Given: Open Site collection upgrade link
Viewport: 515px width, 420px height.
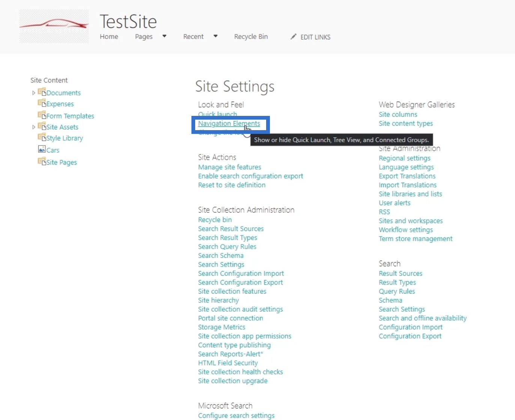Looking at the screenshot, I should pos(233,381).
